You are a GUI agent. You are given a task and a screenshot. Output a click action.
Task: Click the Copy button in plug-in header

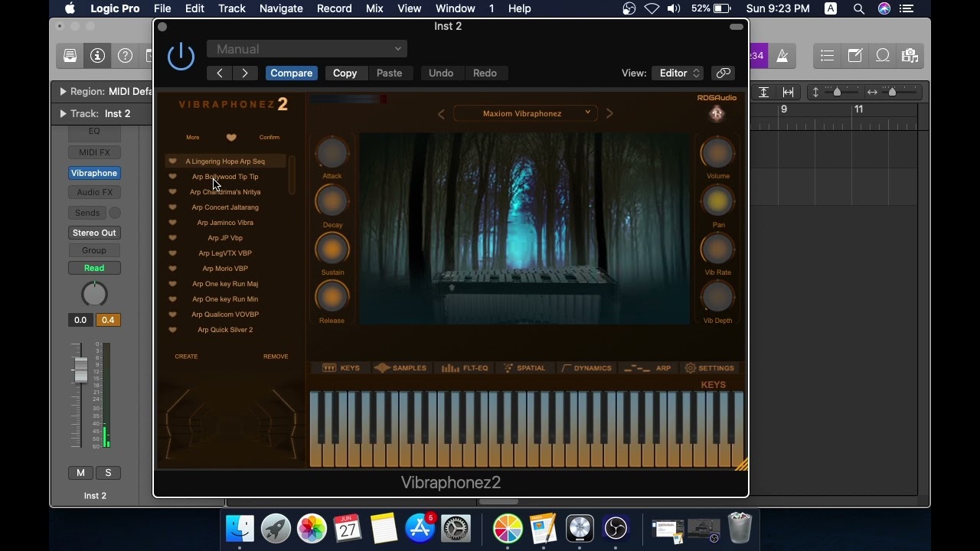(345, 73)
